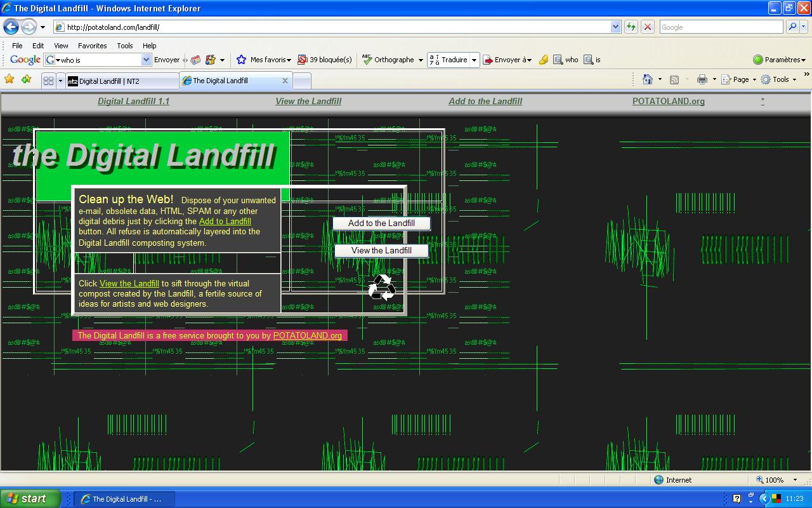Click the POTATOLAND.org link in pink banner

(x=308, y=335)
